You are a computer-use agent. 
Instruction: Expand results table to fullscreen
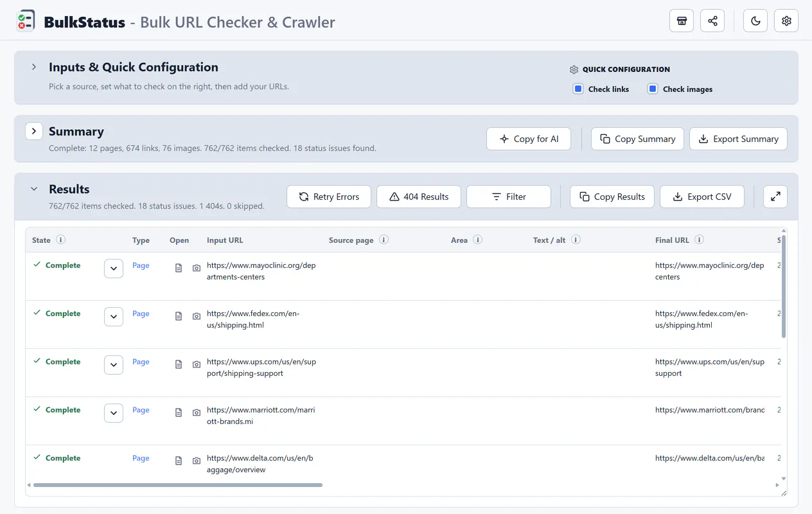point(775,197)
